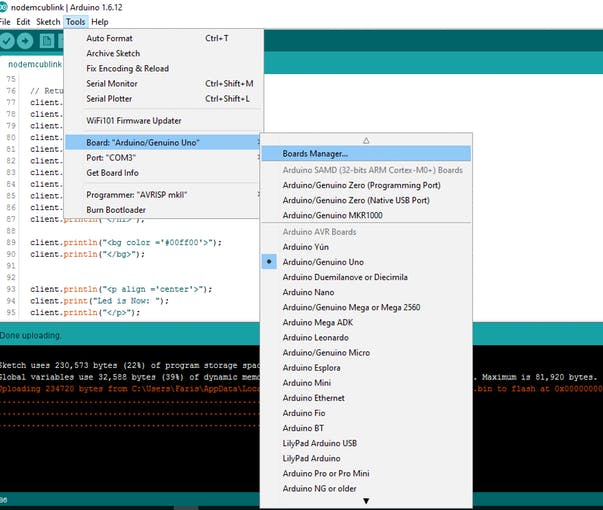The image size is (603, 510).
Task: Click the "Done uploading." status message
Action: pos(30,335)
